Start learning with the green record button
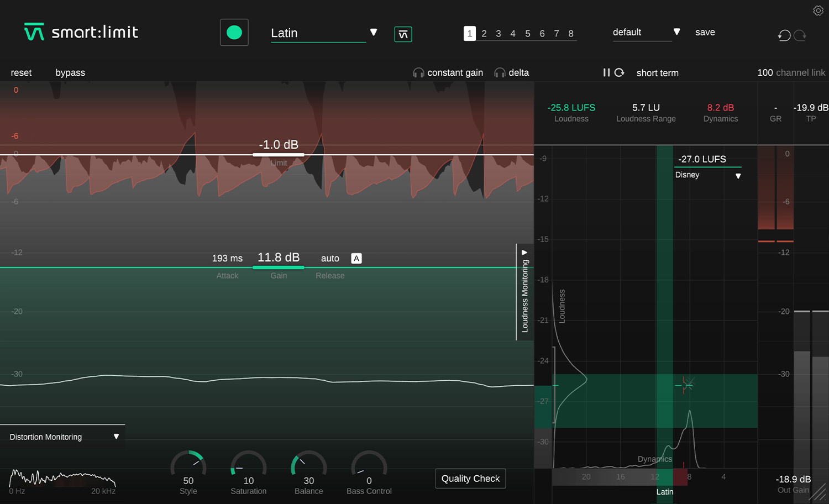 click(234, 33)
